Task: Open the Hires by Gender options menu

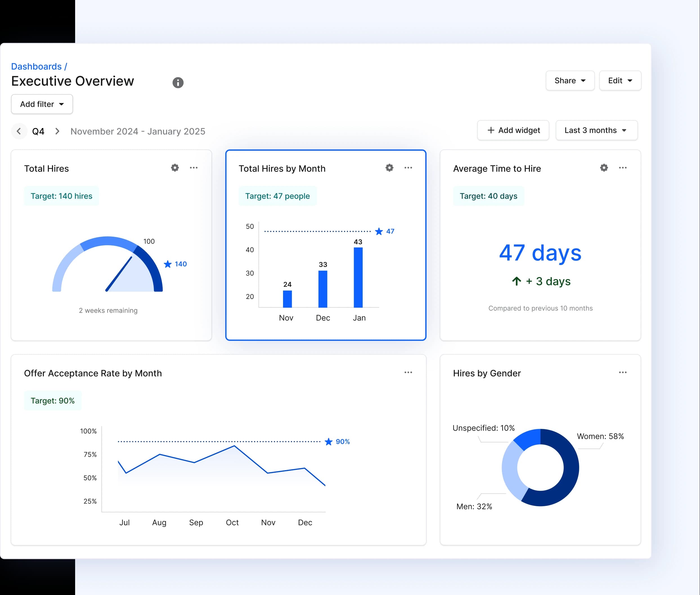Action: (623, 372)
